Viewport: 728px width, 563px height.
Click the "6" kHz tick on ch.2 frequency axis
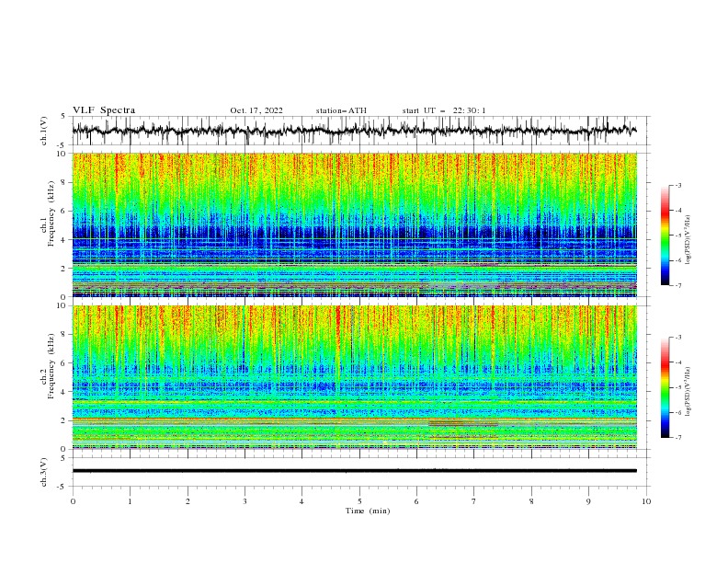tap(63, 362)
